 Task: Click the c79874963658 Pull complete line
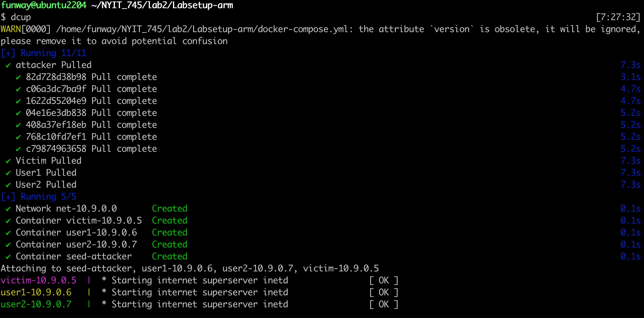click(x=91, y=149)
